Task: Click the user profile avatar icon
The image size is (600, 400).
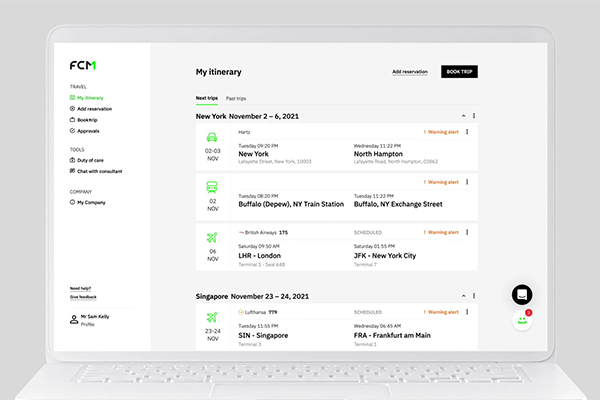Action: (74, 320)
